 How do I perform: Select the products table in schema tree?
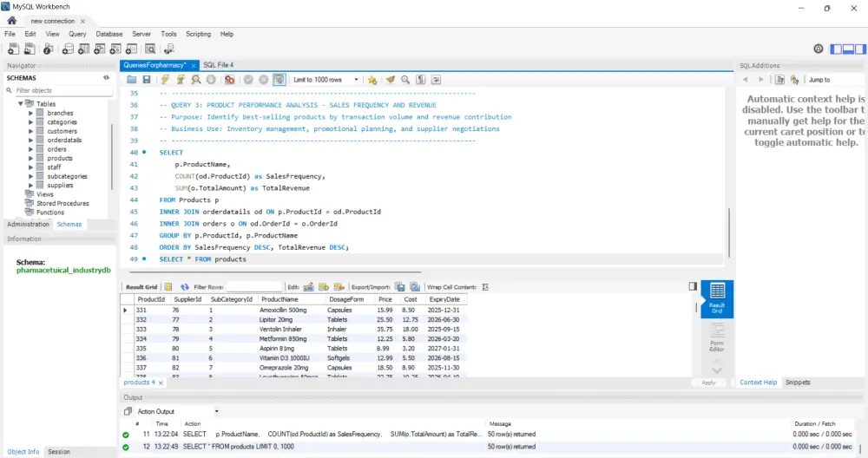(60, 158)
